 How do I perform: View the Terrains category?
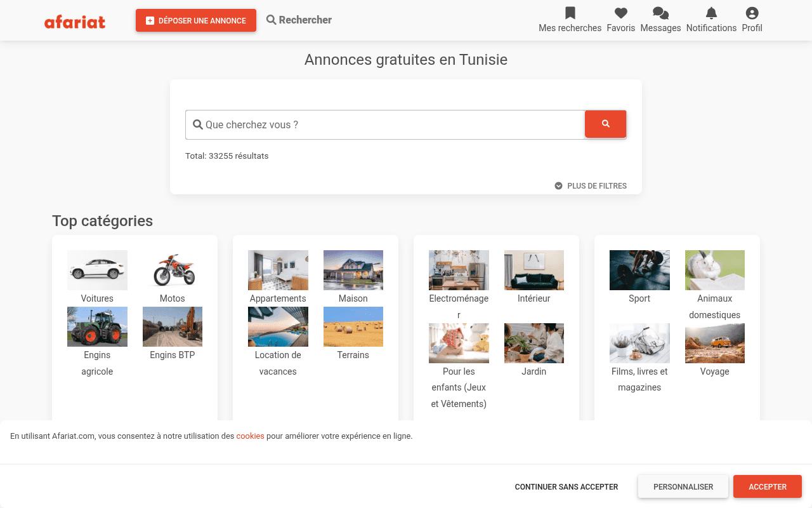coord(353,326)
